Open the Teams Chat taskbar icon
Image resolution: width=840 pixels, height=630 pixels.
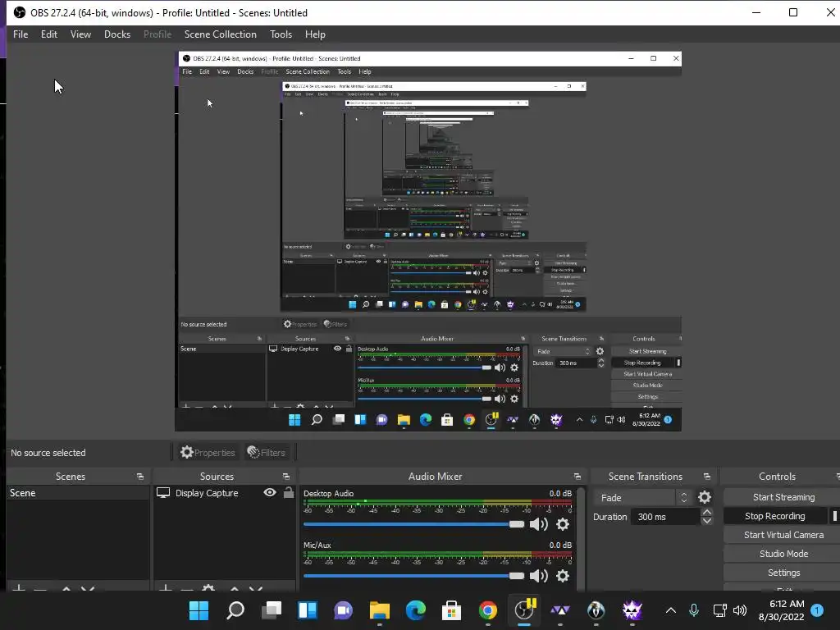click(x=344, y=610)
